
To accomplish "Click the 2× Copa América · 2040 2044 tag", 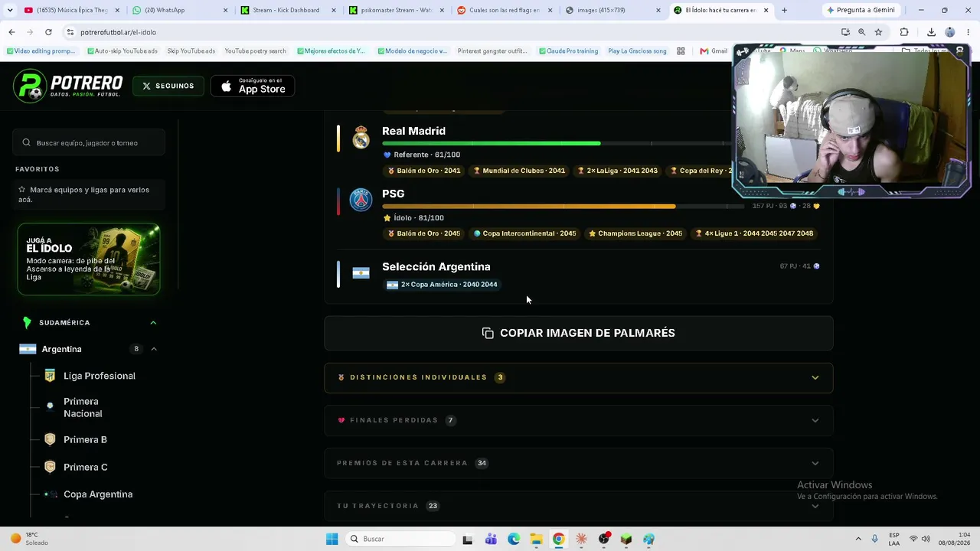I will (x=442, y=285).
